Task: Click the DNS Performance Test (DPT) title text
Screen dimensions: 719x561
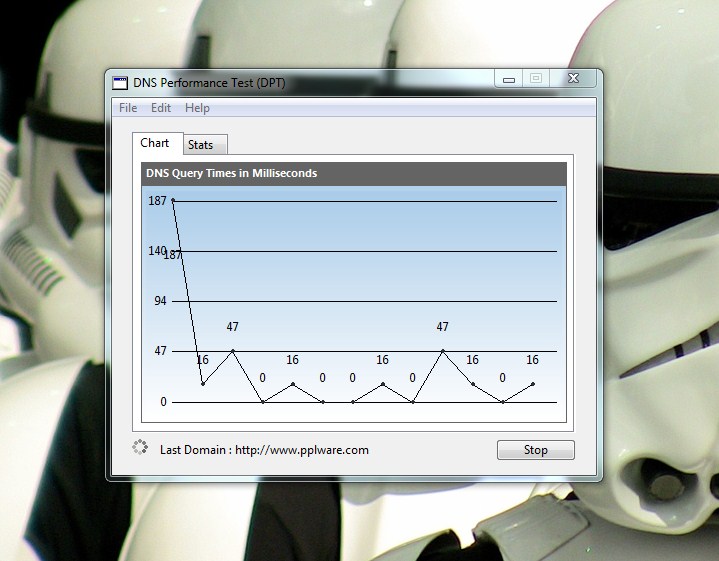Action: (x=209, y=83)
